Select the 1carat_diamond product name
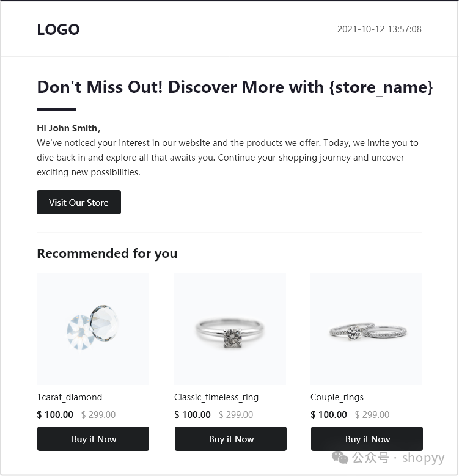This screenshot has height=476, width=459. click(x=70, y=397)
